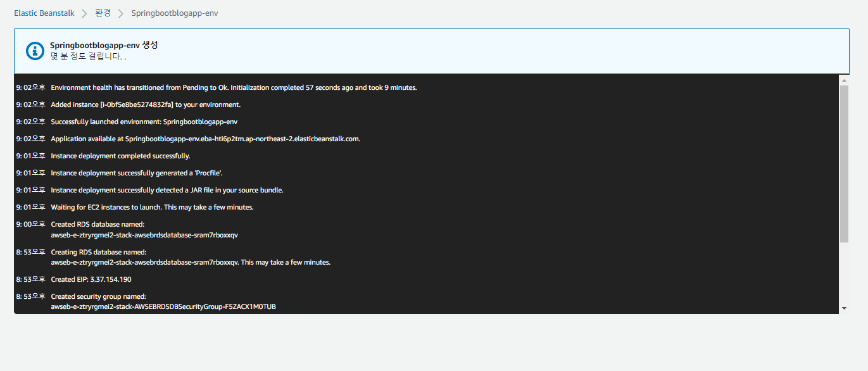
Task: Click the 'Added instance [i-0bf5e8be5274832fa]' log entry
Action: point(146,104)
